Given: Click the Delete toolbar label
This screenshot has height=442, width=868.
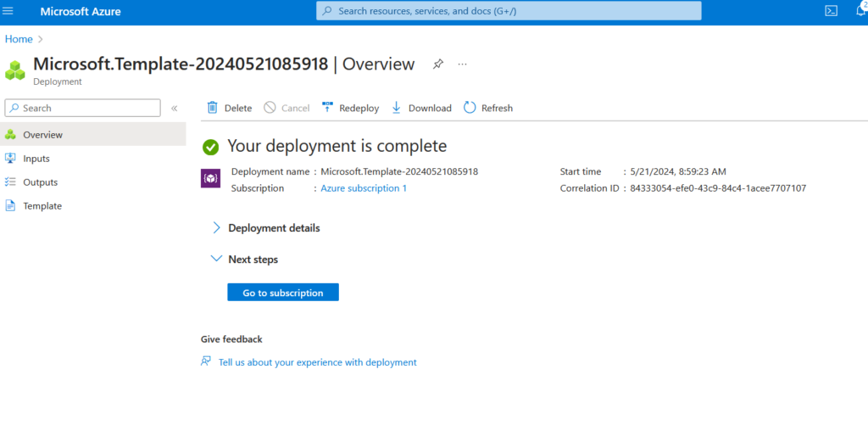Looking at the screenshot, I should point(238,108).
